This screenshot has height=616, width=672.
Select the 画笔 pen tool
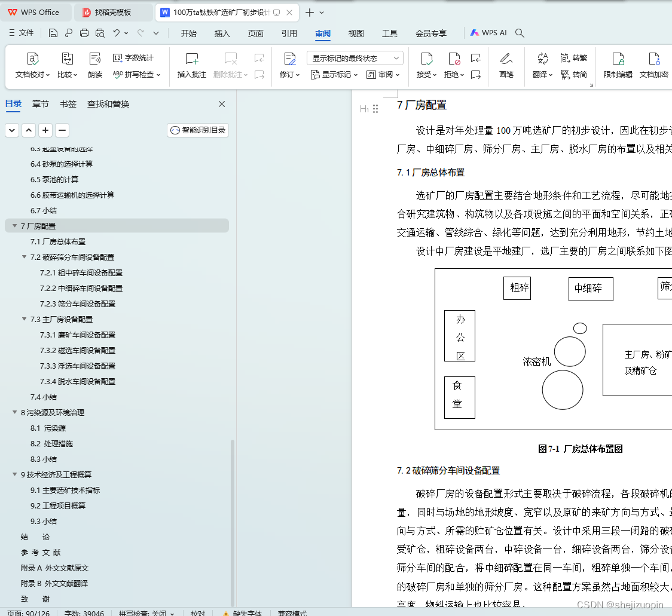(506, 65)
